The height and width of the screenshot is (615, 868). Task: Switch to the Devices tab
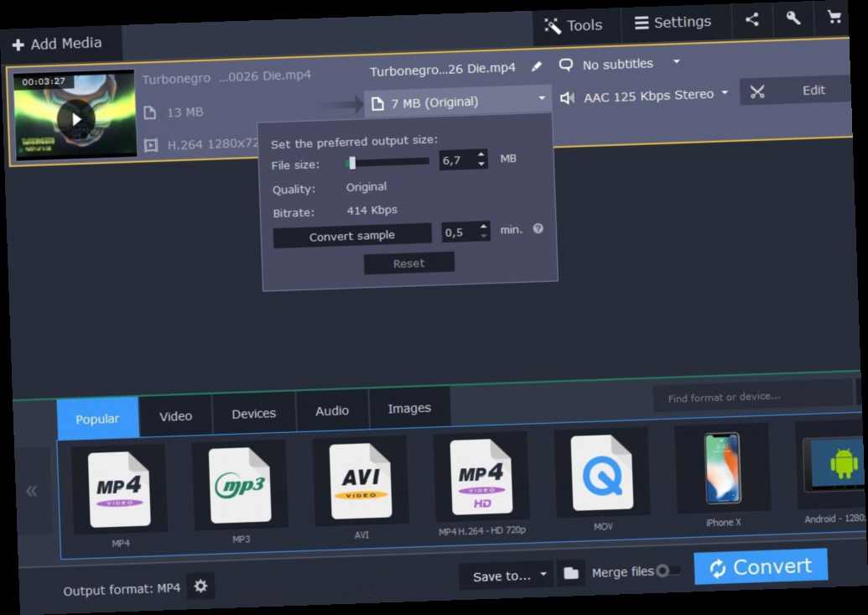tap(253, 412)
